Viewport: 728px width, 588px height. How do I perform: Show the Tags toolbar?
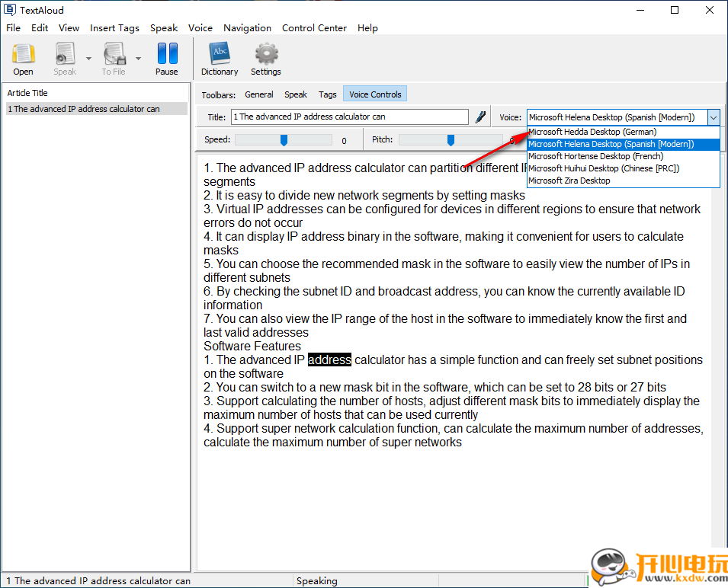(x=328, y=94)
